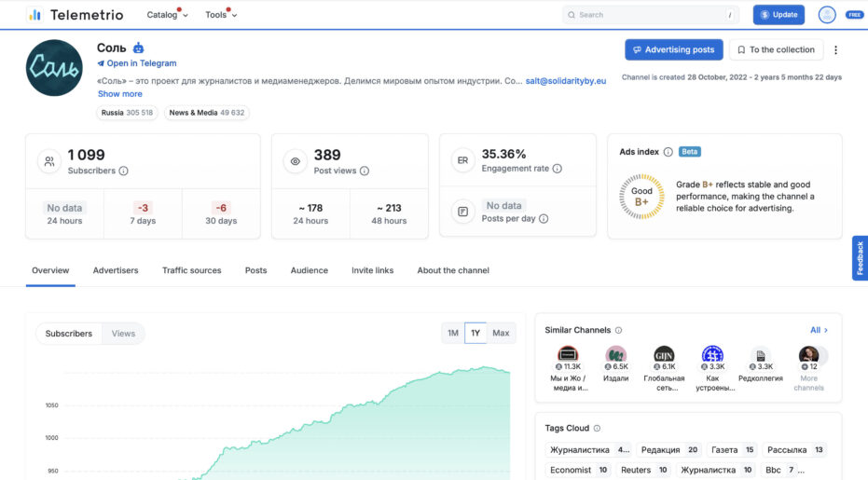This screenshot has height=480, width=868.
Task: Click the posts per day icon
Action: [462, 212]
